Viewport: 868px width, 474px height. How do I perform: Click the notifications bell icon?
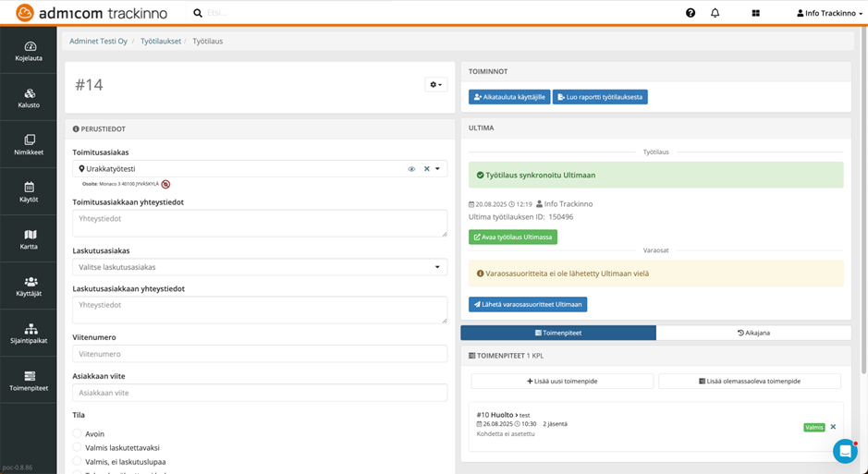715,13
